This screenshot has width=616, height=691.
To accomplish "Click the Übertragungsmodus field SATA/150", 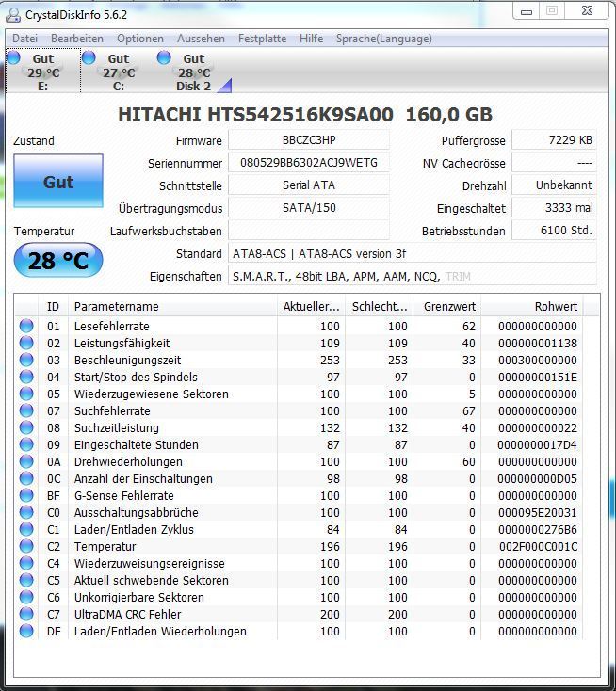I will point(309,207).
